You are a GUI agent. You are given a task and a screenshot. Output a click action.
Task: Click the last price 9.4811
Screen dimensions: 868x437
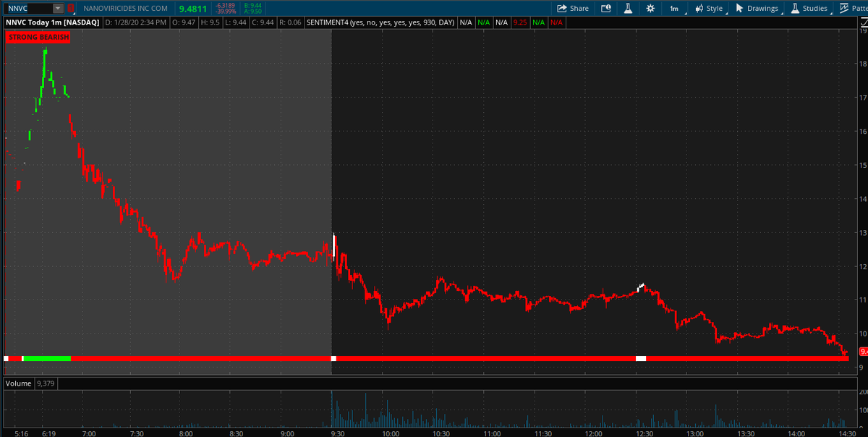192,9
